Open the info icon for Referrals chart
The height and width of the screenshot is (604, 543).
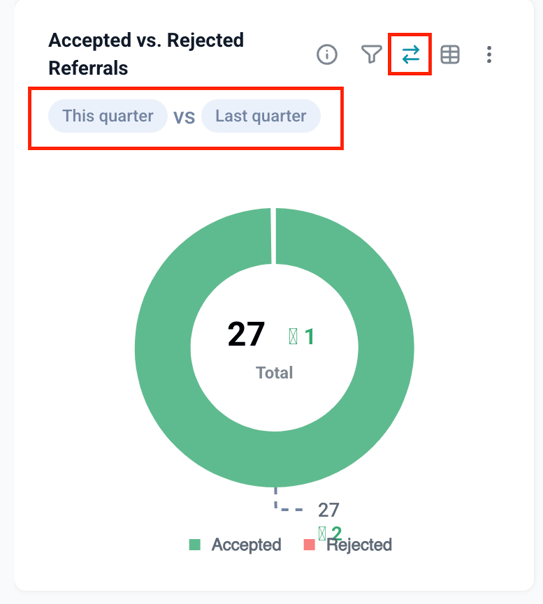327,54
